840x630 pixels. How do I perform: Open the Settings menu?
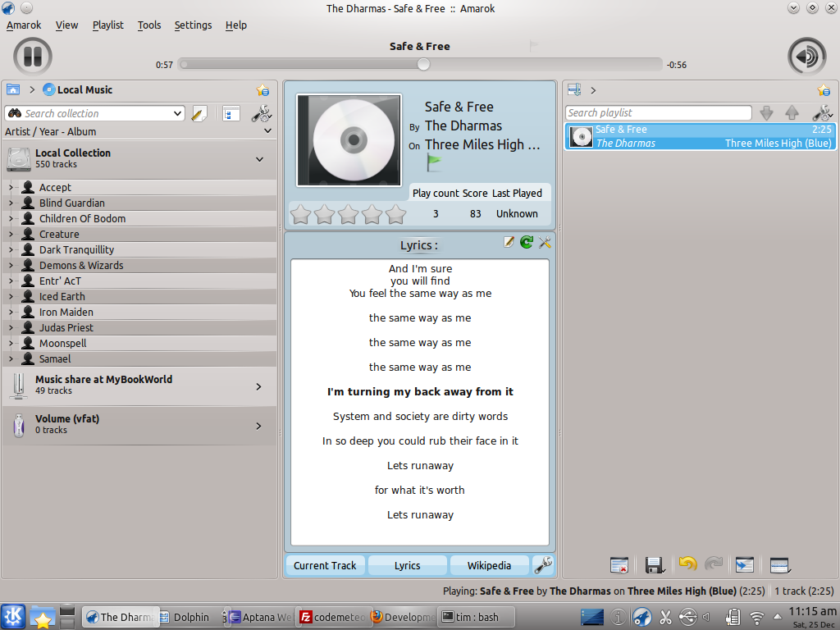pos(193,25)
